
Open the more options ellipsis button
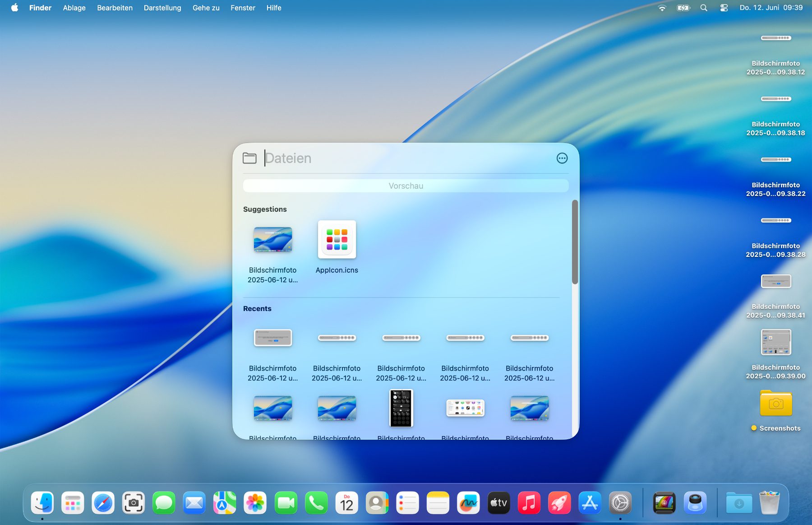tap(562, 158)
